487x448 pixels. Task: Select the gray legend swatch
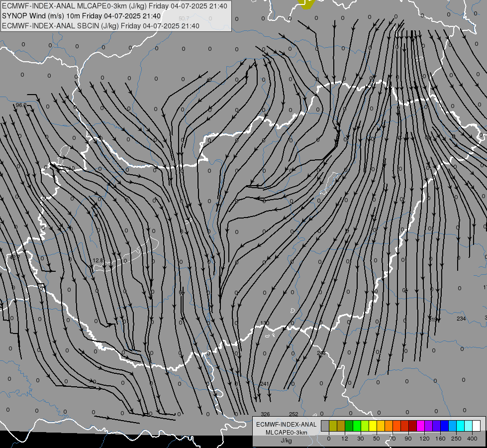(x=325, y=426)
